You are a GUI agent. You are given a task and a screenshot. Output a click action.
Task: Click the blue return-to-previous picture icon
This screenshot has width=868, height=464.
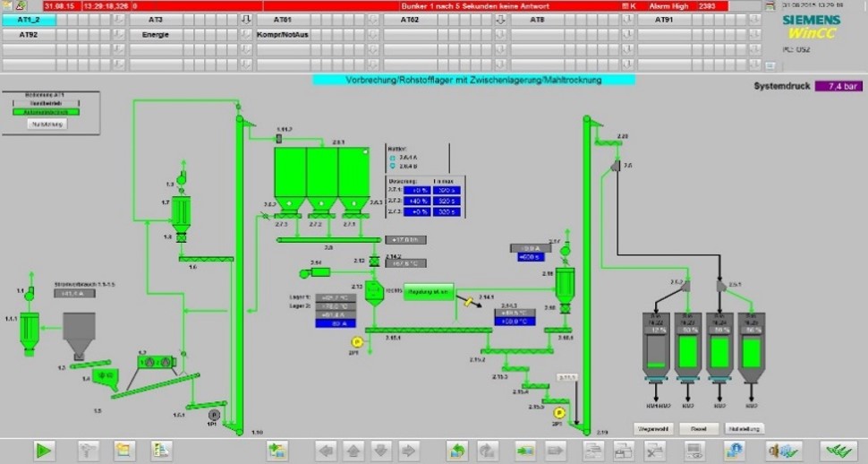[x=458, y=451]
